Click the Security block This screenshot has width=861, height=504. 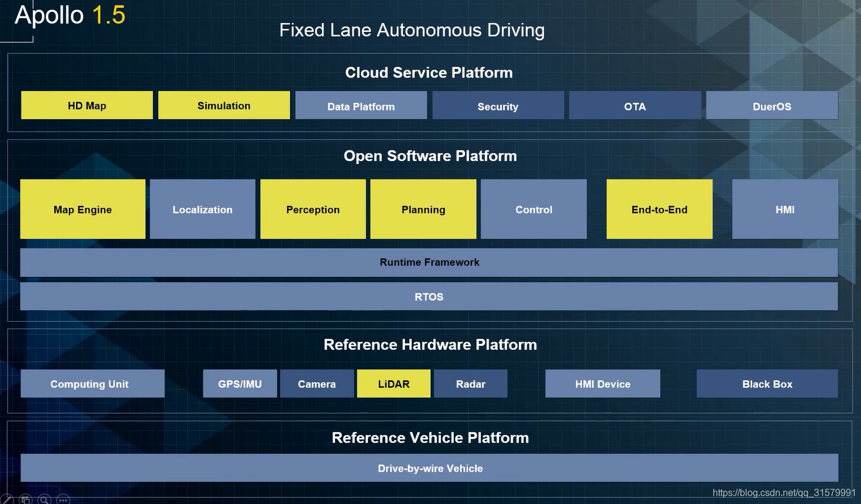tap(498, 105)
